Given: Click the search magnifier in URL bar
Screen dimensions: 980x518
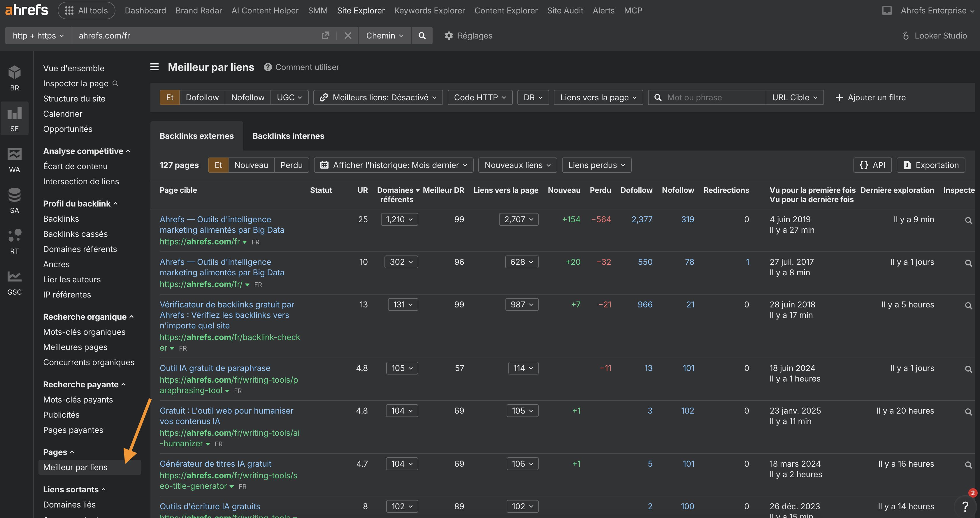Looking at the screenshot, I should [x=422, y=35].
